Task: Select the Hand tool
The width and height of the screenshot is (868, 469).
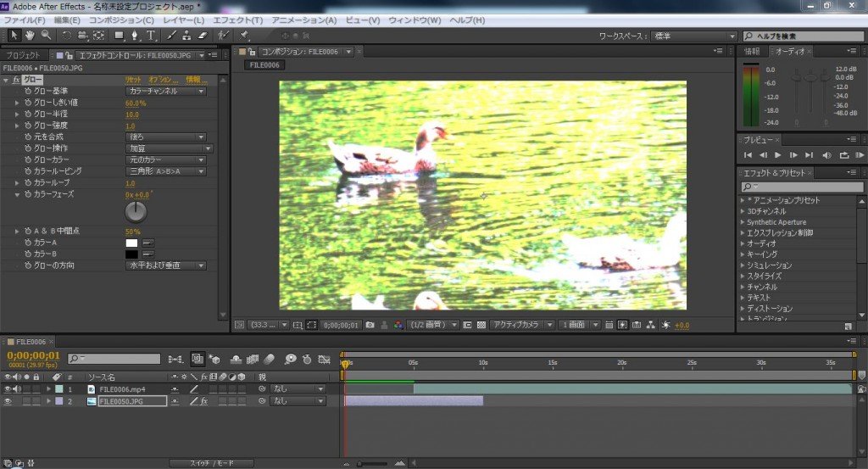Action: [x=30, y=36]
